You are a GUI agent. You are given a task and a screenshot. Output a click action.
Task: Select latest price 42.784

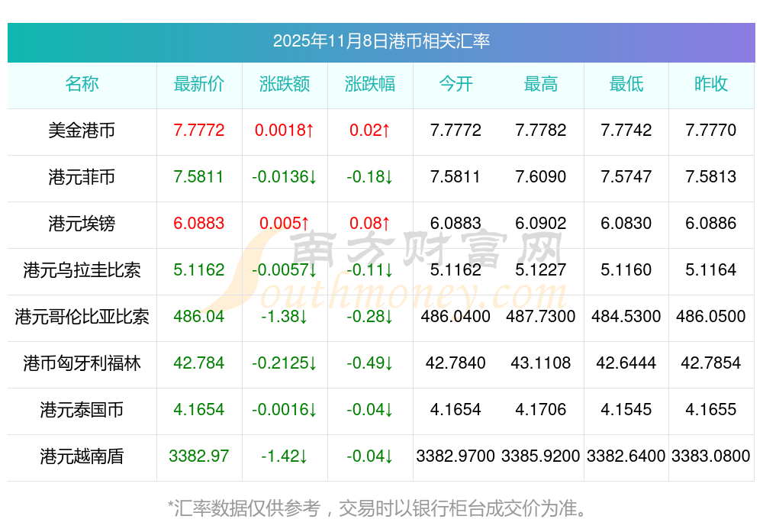click(199, 363)
